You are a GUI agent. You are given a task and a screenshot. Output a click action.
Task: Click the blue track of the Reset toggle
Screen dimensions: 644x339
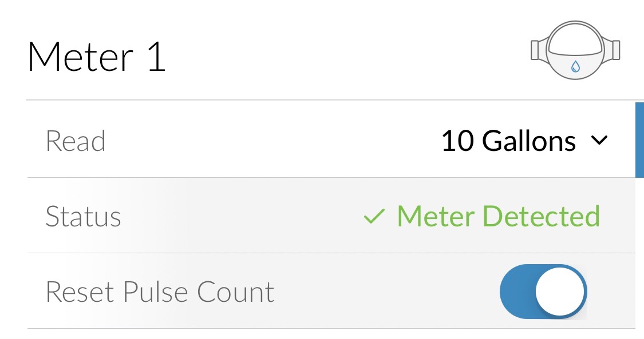[516, 292]
